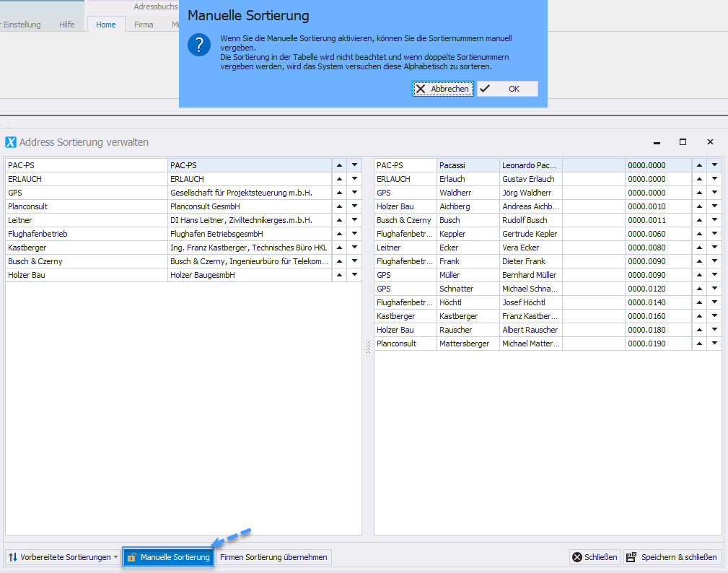Move Gustav Erlauch contact row up
Viewport: 728px width, 573px height.
[x=699, y=179]
